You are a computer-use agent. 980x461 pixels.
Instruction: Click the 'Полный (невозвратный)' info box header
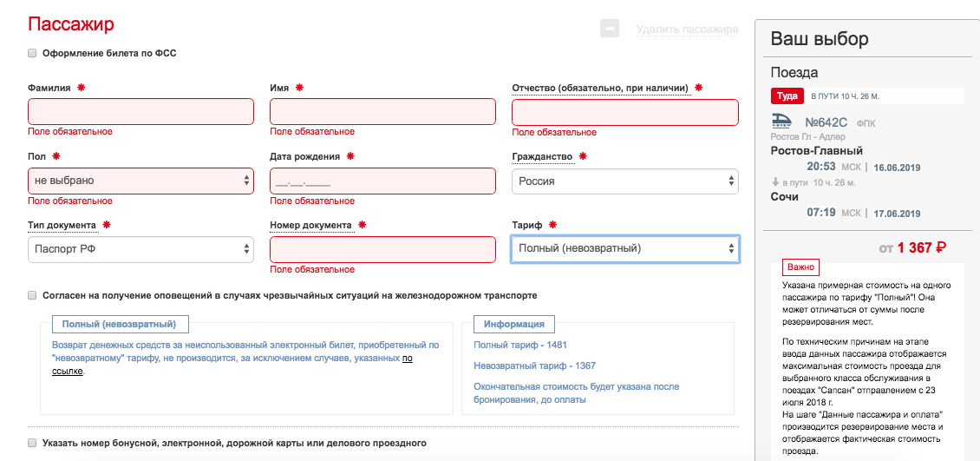tap(120, 324)
